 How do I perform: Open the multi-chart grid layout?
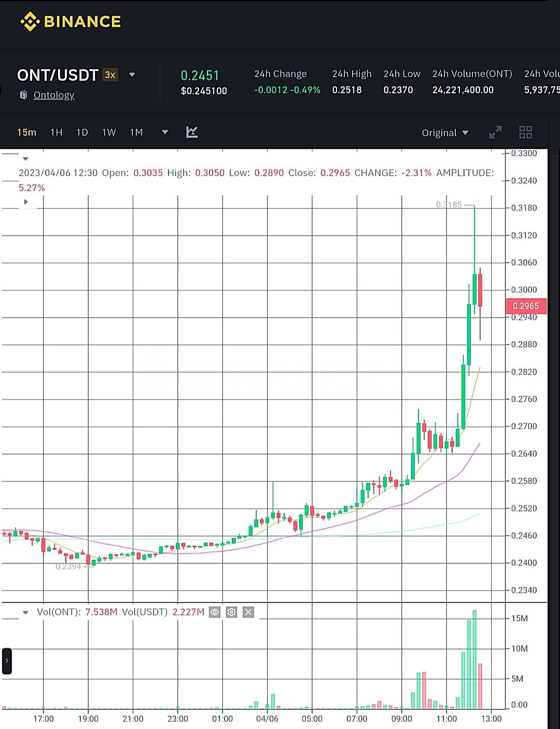tap(526, 132)
